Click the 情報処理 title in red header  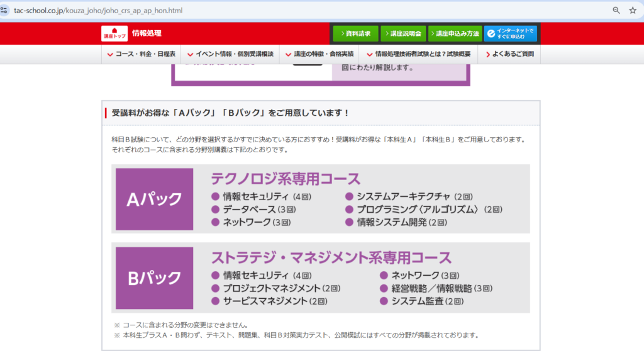coord(147,33)
